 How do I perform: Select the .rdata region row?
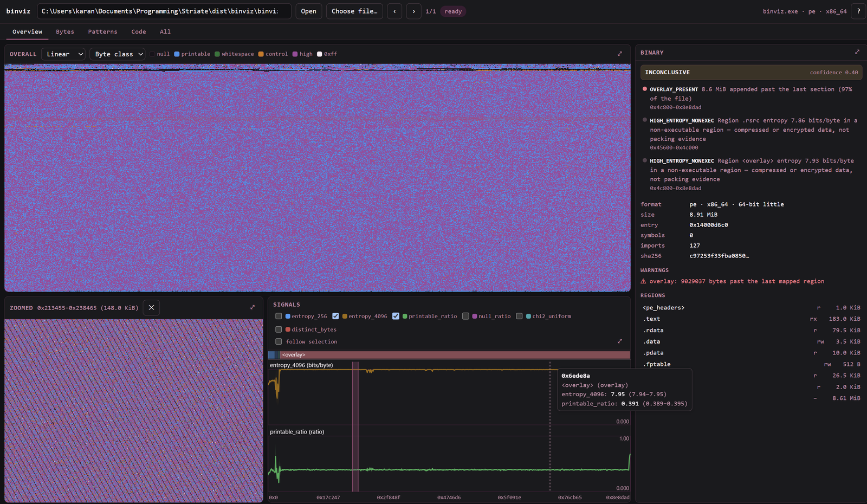751,330
